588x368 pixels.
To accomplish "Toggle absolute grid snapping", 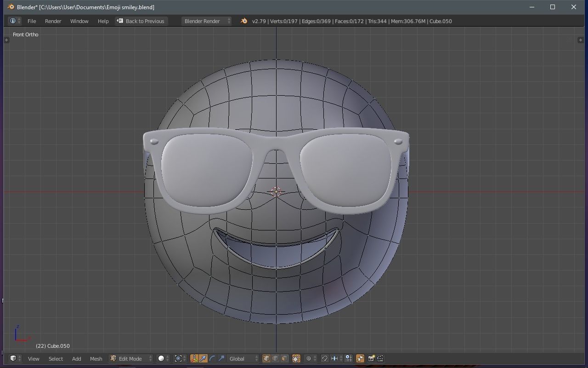I will click(349, 358).
